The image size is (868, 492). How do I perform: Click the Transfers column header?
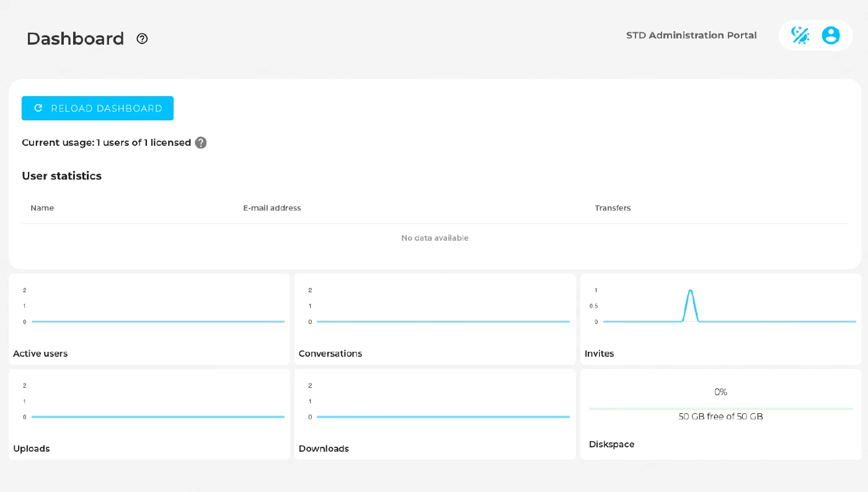(613, 208)
